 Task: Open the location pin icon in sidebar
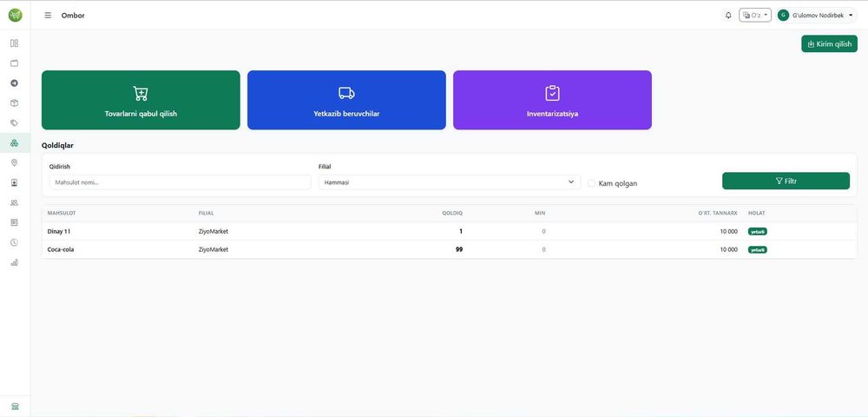(x=15, y=162)
